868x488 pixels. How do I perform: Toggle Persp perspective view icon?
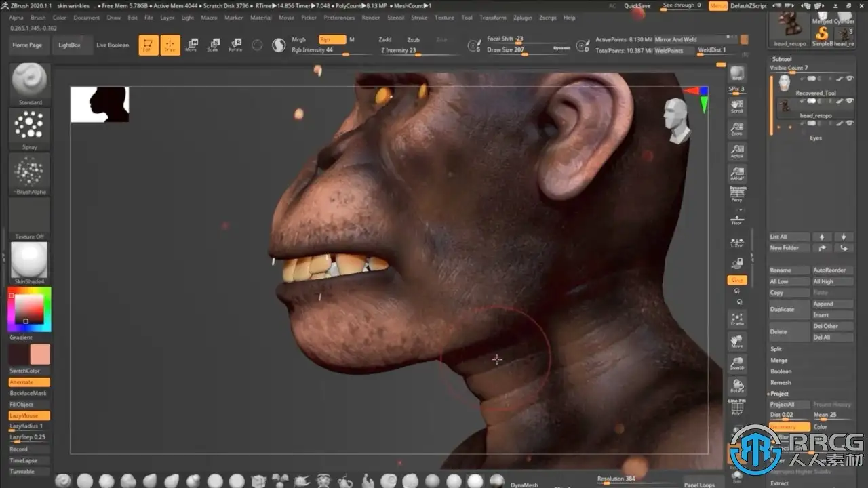(736, 195)
